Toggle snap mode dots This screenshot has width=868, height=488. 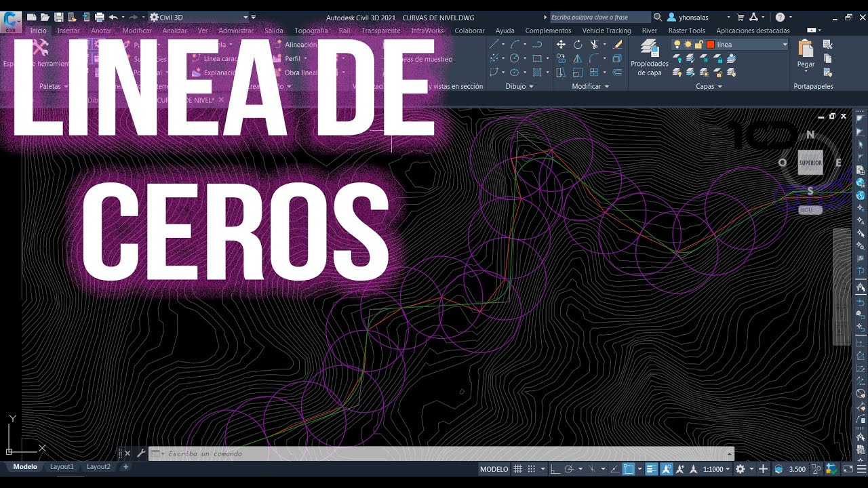pyautogui.click(x=532, y=469)
